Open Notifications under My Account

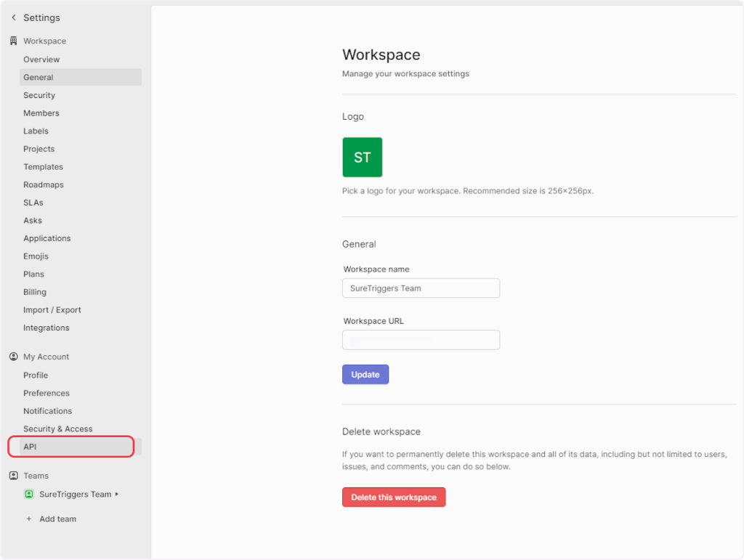tap(48, 411)
